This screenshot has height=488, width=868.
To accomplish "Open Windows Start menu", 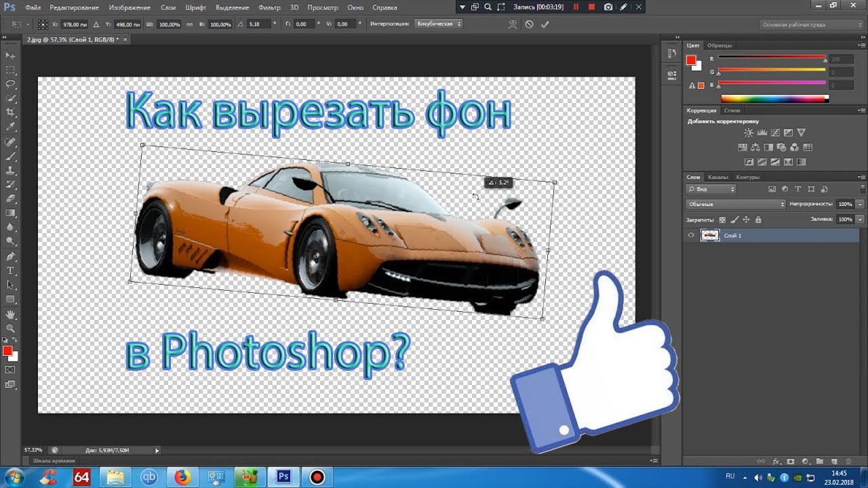I will [x=14, y=477].
